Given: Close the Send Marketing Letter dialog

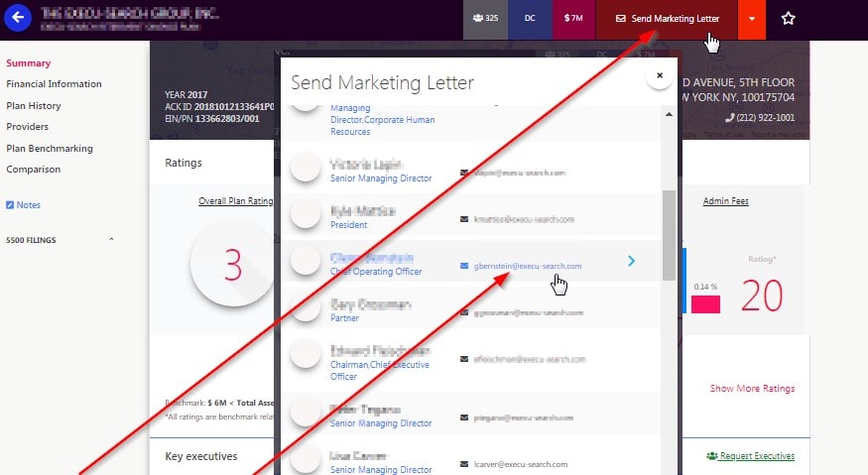Looking at the screenshot, I should pos(660,75).
